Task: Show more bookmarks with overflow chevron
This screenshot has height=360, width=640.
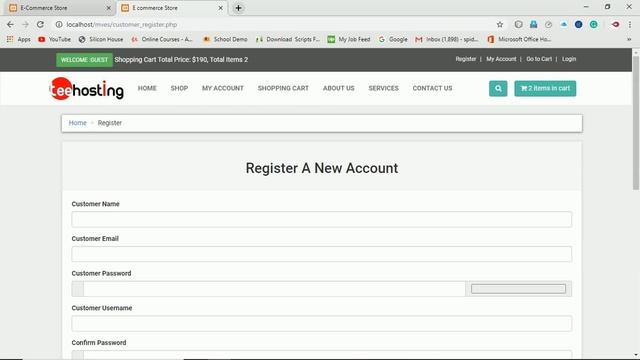Action: [x=629, y=39]
